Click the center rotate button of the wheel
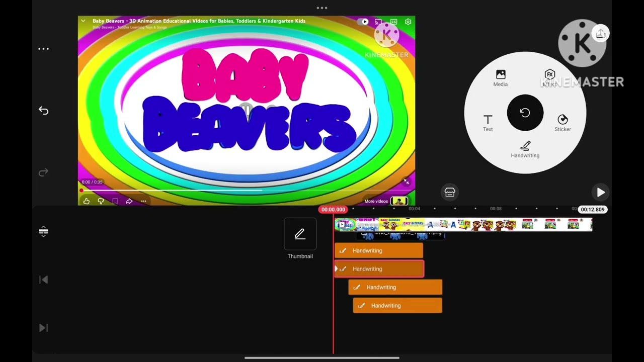 coord(525,113)
